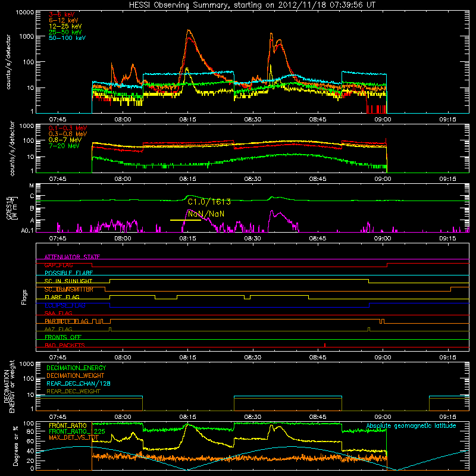Click the 25-50 keV legend entry
Viewport: 476px width, 476px height.
[x=65, y=32]
